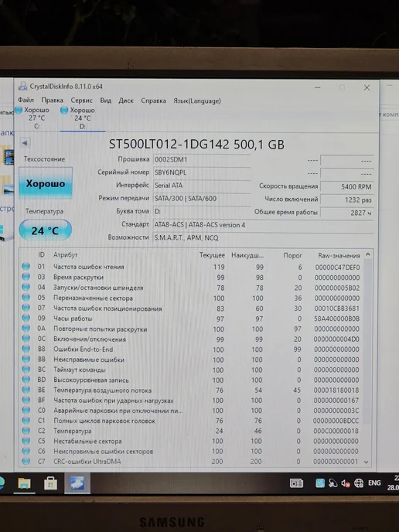The width and height of the screenshot is (399, 532).
Task: Click the 24 °C temperature button
Action: pos(45,230)
